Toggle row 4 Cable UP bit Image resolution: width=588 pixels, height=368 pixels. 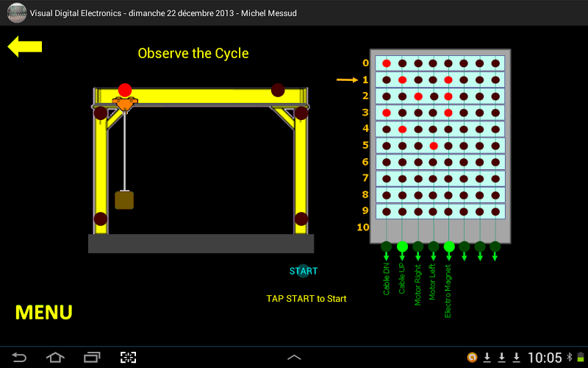[x=402, y=130]
